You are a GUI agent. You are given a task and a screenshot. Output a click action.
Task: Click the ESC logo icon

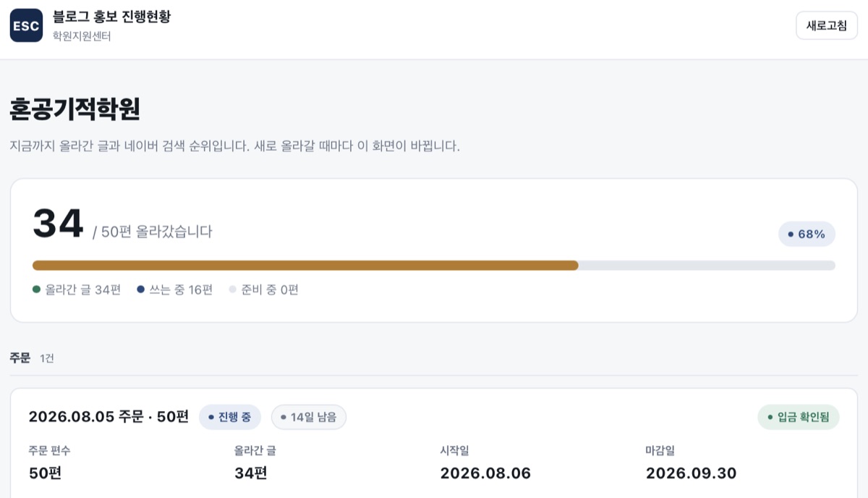(26, 25)
